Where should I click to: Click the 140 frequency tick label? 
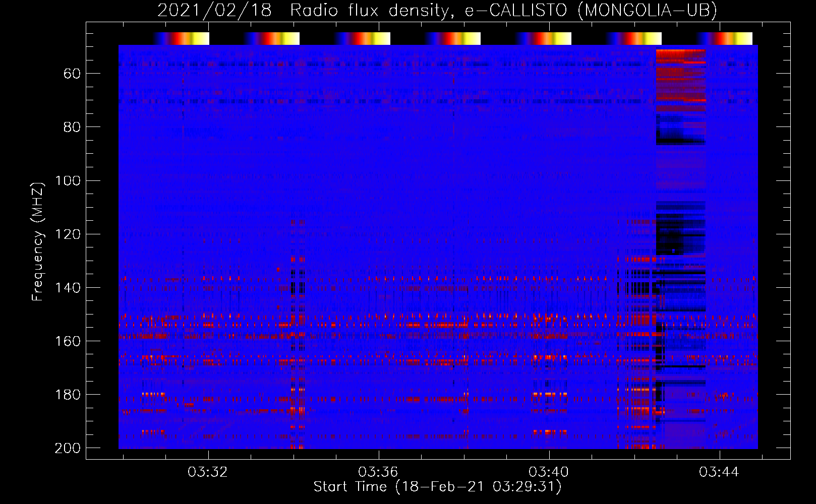click(x=68, y=287)
